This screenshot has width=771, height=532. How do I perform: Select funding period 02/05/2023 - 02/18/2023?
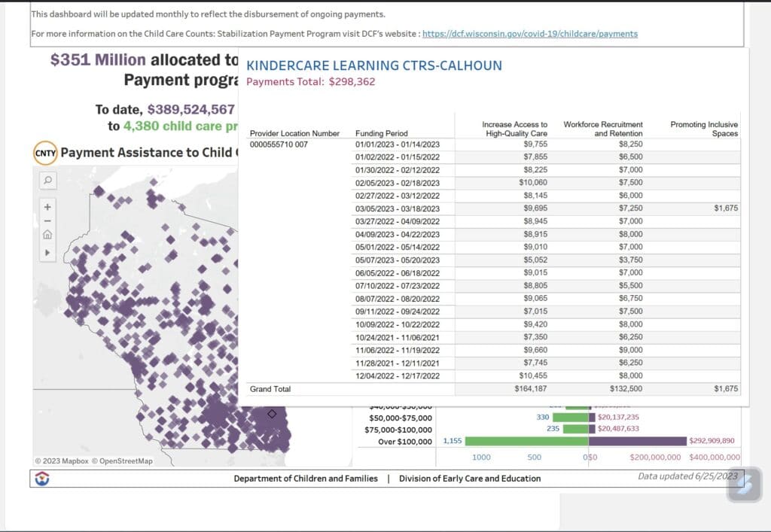(x=398, y=183)
